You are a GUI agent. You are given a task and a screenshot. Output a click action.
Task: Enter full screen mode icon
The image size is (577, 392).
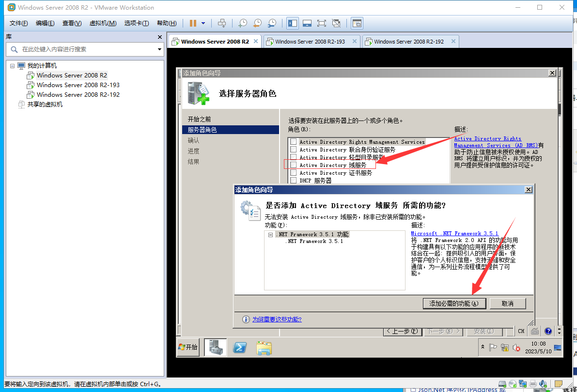click(x=322, y=23)
